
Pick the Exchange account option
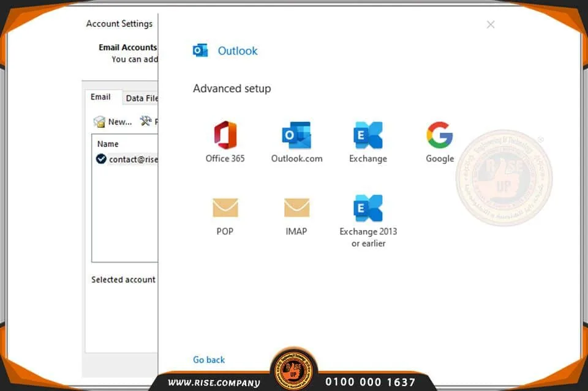tap(368, 141)
